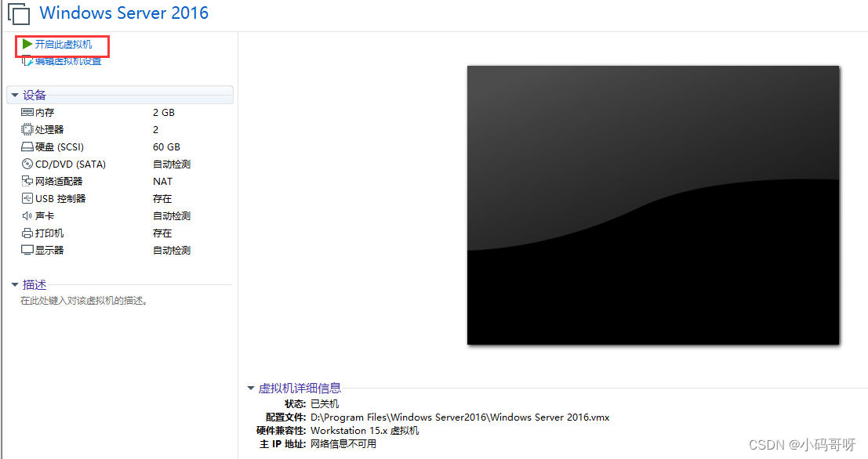Click the printer 打印机 icon
Image resolution: width=868 pixels, height=459 pixels.
[27, 233]
